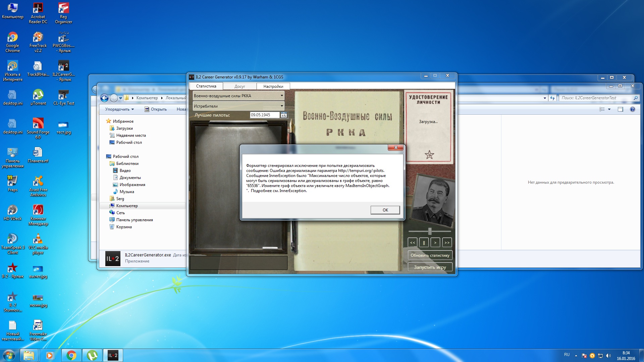Image resolution: width=644 pixels, height=362 pixels.
Task: Open HD VDeck desktop icon
Action: (12, 213)
